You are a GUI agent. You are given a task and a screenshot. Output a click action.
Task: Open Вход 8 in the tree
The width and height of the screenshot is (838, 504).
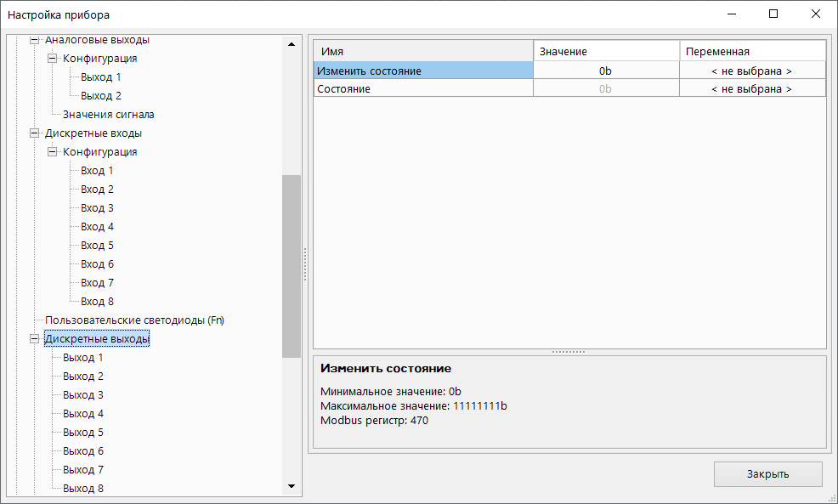pos(97,302)
